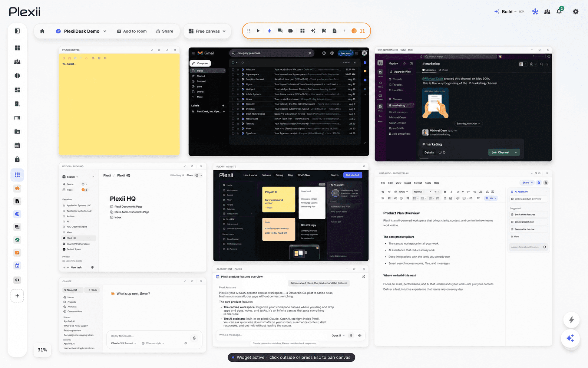Open the people icon in the top bar
588x368 pixels.
point(547,11)
